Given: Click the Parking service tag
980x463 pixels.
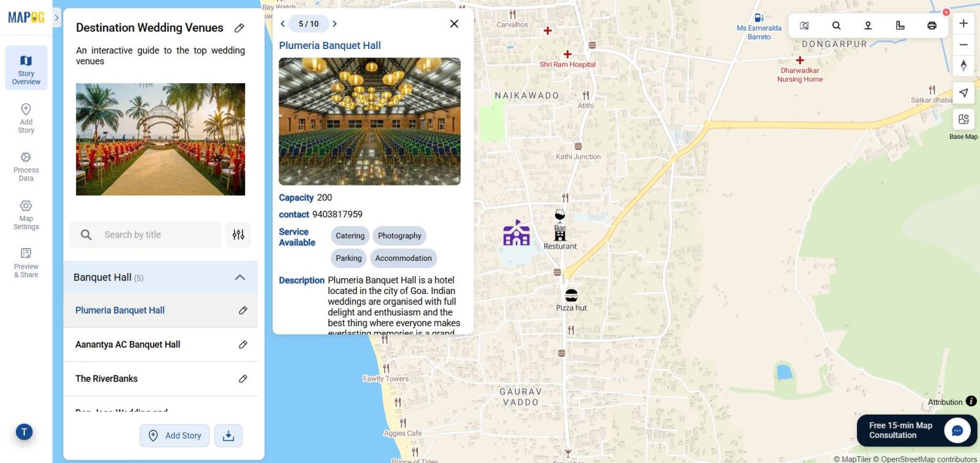Looking at the screenshot, I should [349, 258].
